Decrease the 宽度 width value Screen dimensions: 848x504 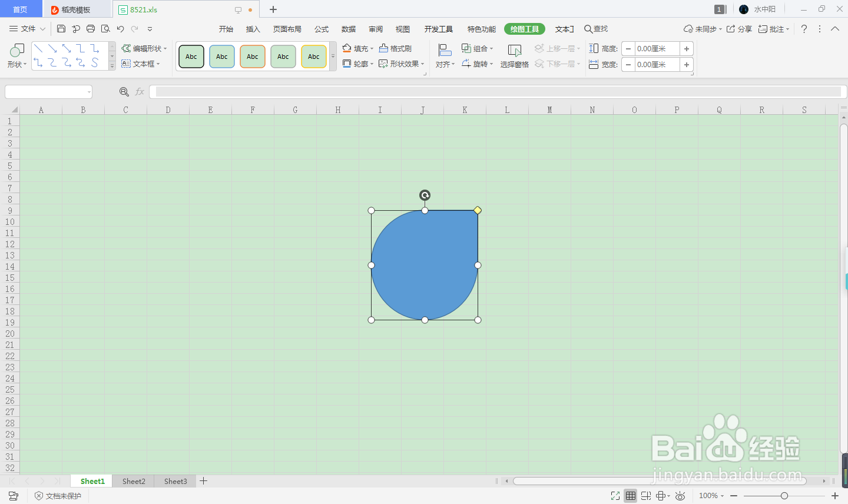629,65
